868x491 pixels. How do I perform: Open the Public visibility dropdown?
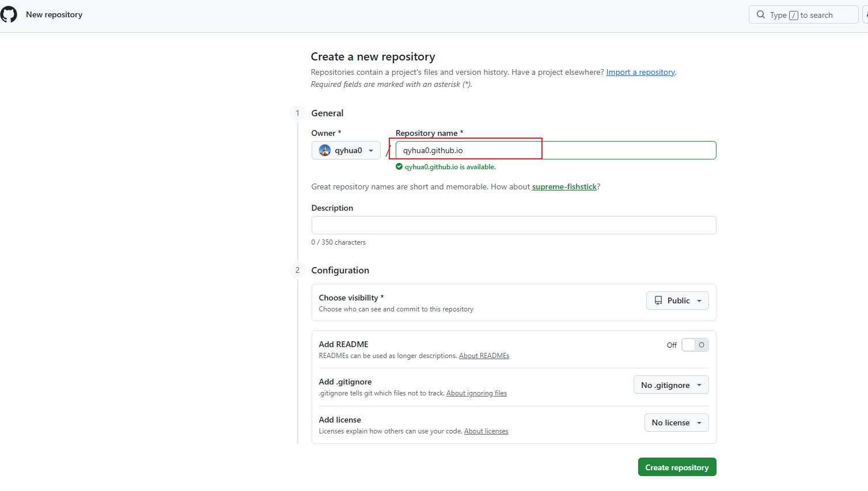[677, 300]
